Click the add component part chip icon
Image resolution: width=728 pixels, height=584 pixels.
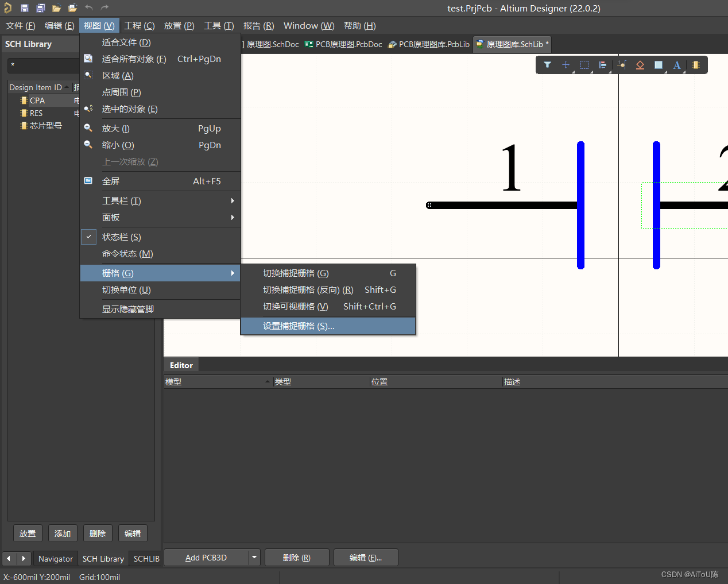click(x=696, y=65)
